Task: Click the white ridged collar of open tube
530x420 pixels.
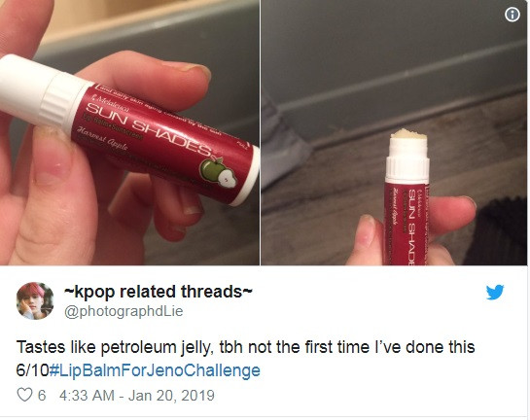Action: [407, 167]
